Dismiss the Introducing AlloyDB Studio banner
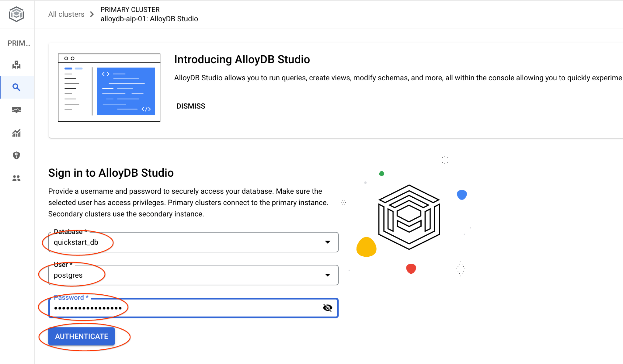 pyautogui.click(x=191, y=106)
